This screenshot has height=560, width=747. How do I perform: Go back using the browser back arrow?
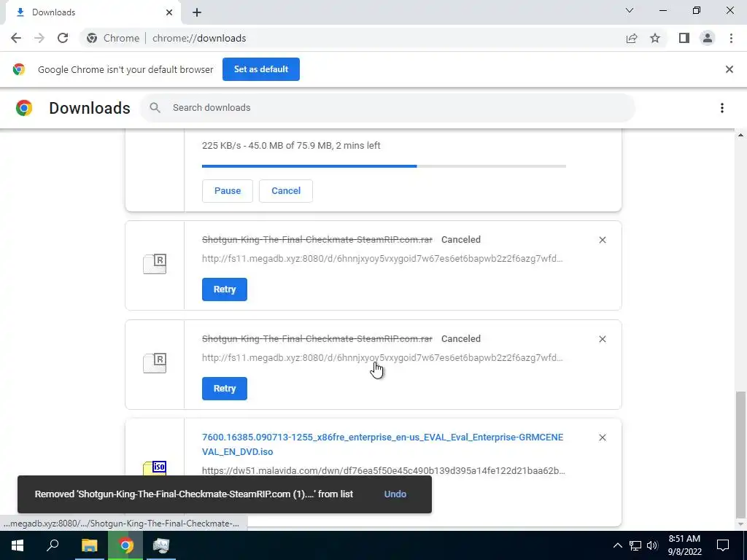pos(16,38)
